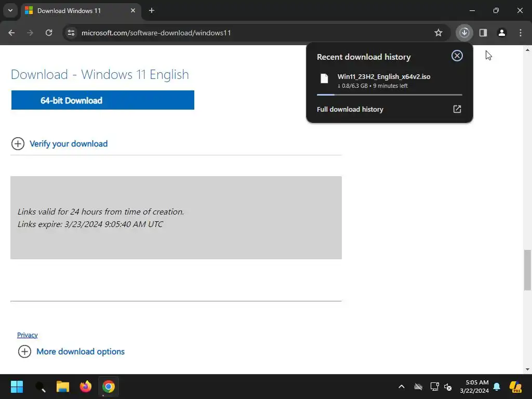The image size is (532, 399).
Task: Expand More download options section
Action: 24,352
